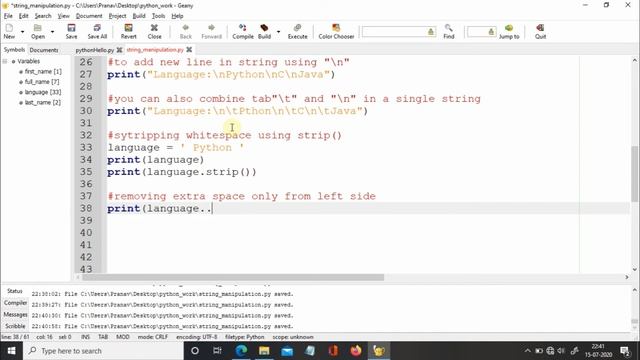
Task: Switch to the Compiler message tab
Action: pyautogui.click(x=15, y=303)
